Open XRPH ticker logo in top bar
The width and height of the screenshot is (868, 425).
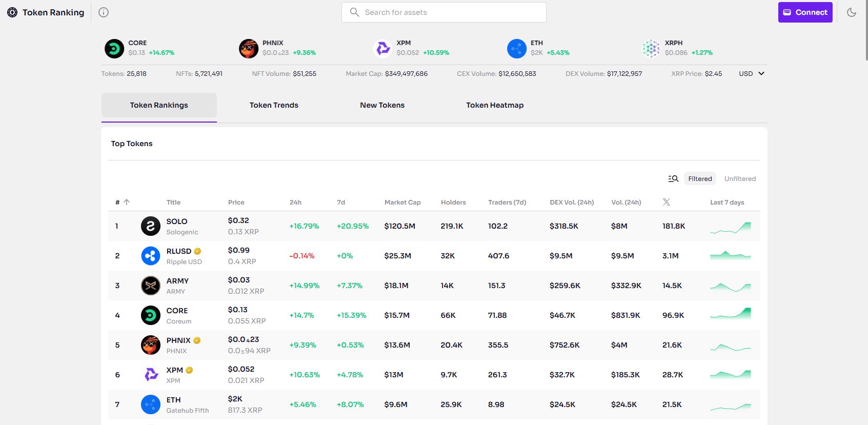(x=651, y=49)
